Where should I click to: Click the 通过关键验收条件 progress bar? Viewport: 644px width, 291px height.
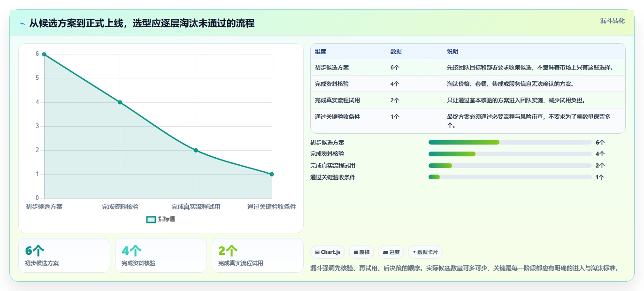point(510,177)
